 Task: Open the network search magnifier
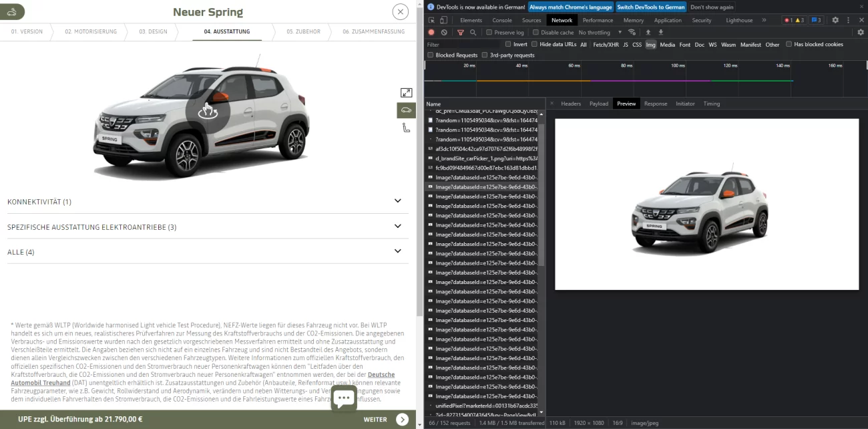pyautogui.click(x=473, y=32)
